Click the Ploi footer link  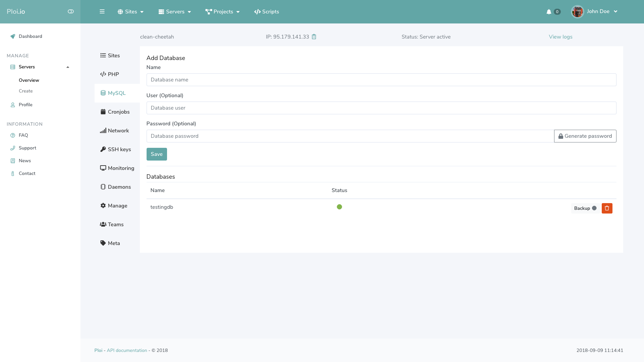point(98,350)
